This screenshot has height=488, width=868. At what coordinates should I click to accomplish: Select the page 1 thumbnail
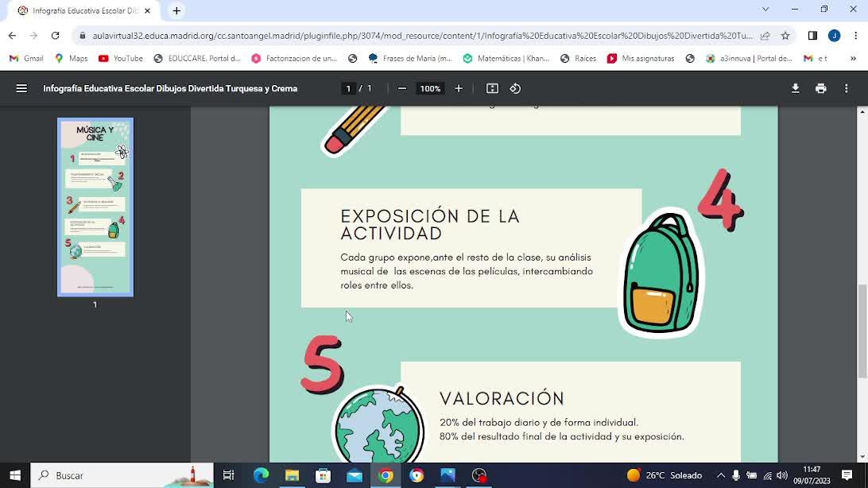pos(95,207)
